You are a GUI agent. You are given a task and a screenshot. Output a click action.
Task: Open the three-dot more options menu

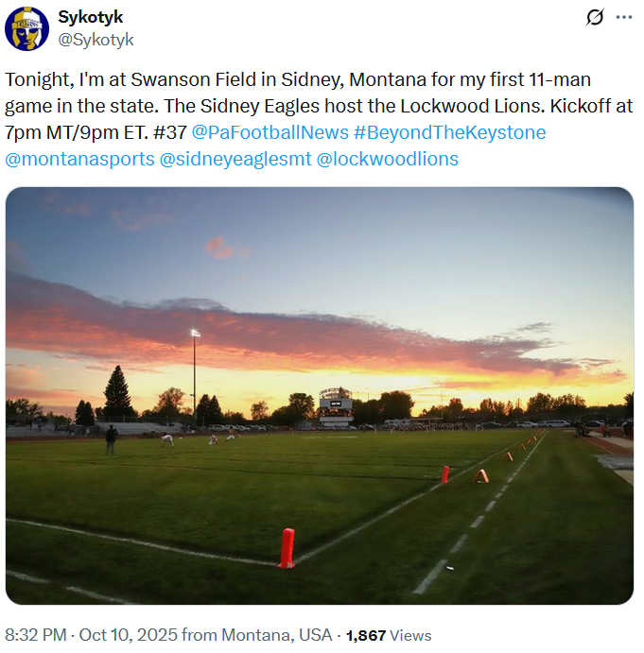coord(624,18)
